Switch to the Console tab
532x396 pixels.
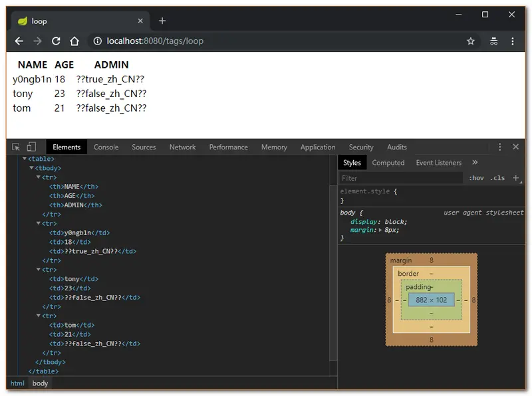106,147
